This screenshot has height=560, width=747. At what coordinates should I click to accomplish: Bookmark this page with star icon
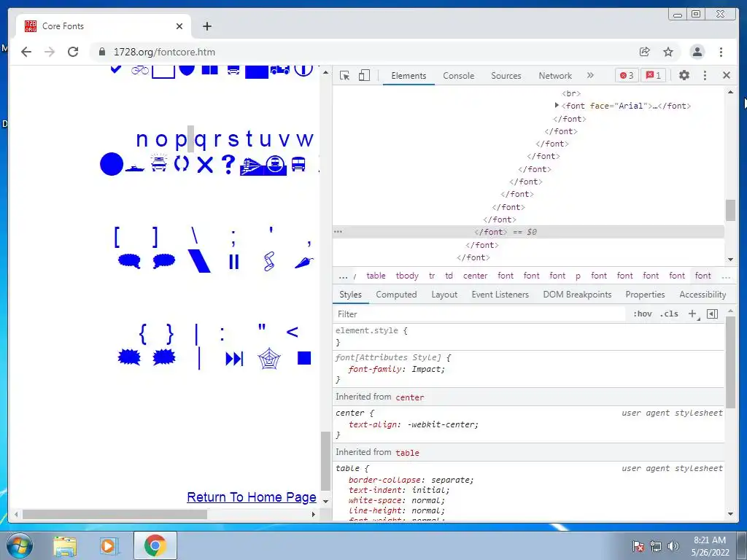point(668,52)
